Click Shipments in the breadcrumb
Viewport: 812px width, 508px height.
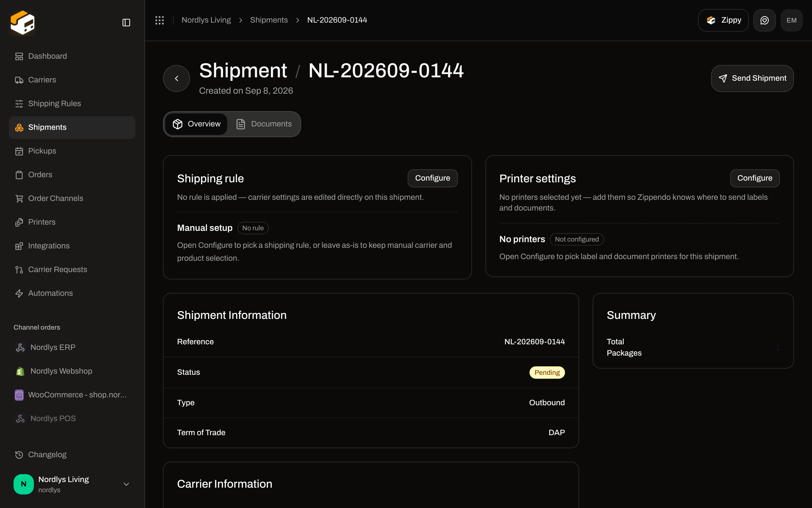click(269, 20)
